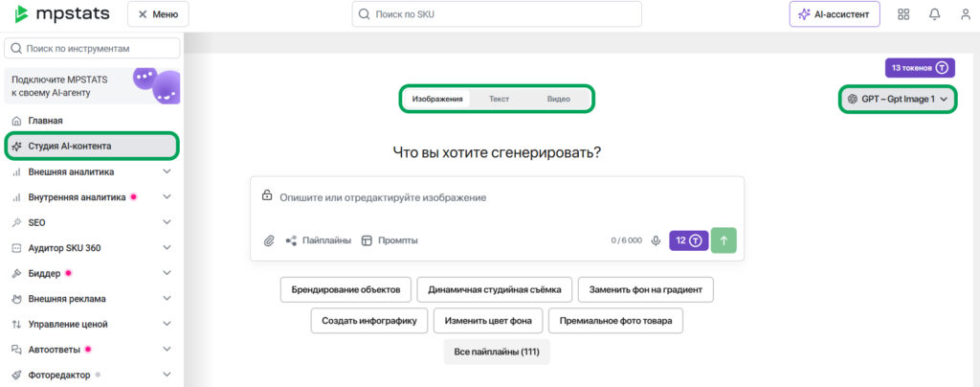Click the home icon beside Главная
Viewport: 980px width, 387px height.
[x=17, y=120]
